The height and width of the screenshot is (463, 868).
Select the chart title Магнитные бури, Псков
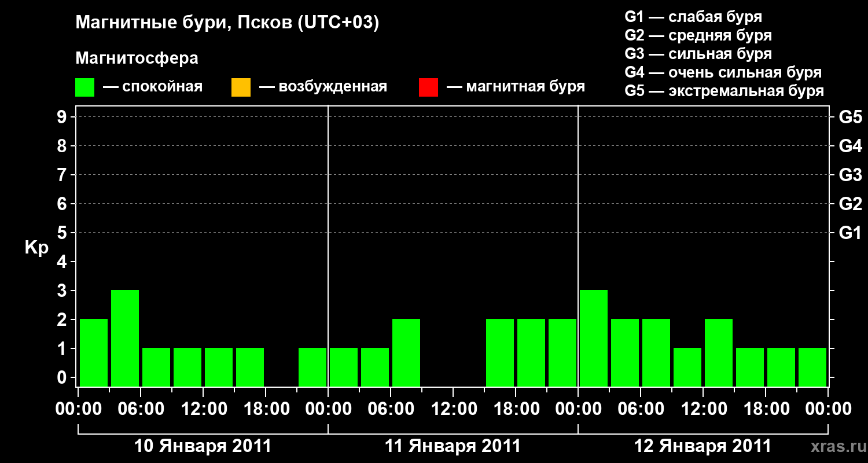[x=227, y=23]
